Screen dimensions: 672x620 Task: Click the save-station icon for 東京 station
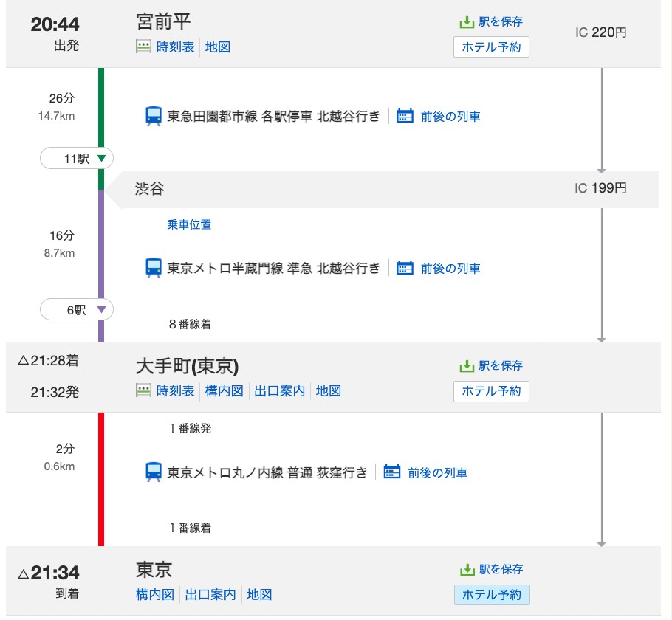coord(466,569)
